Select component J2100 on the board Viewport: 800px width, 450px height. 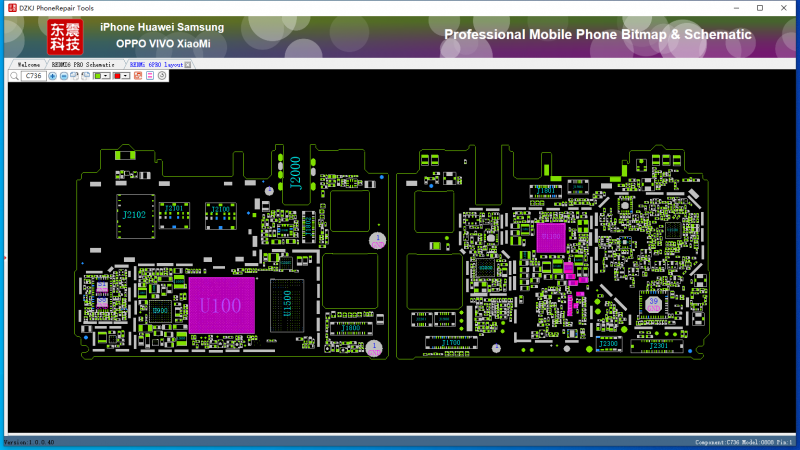tap(220, 216)
